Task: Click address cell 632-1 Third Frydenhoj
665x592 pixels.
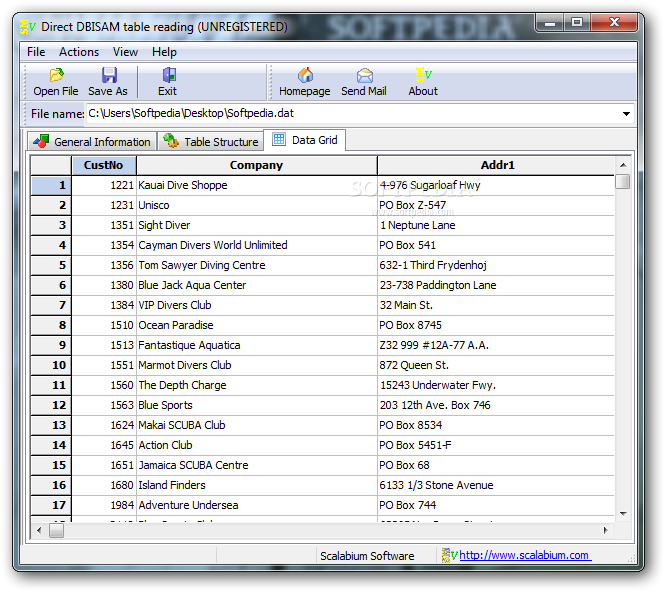Action: (x=496, y=265)
